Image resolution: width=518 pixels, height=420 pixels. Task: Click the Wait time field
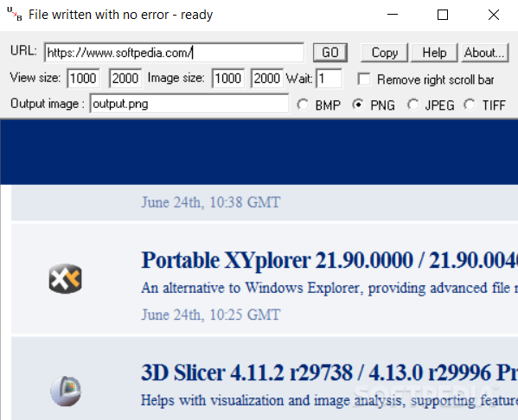point(329,79)
